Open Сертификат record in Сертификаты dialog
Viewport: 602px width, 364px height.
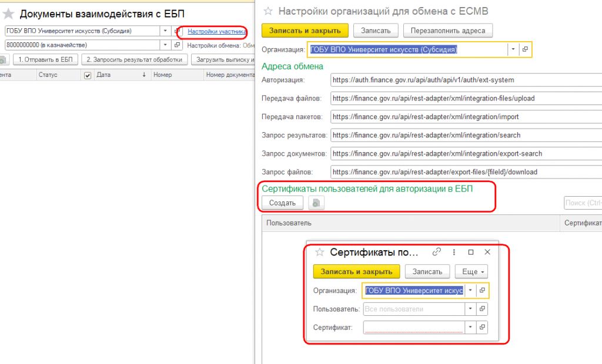[x=482, y=327]
